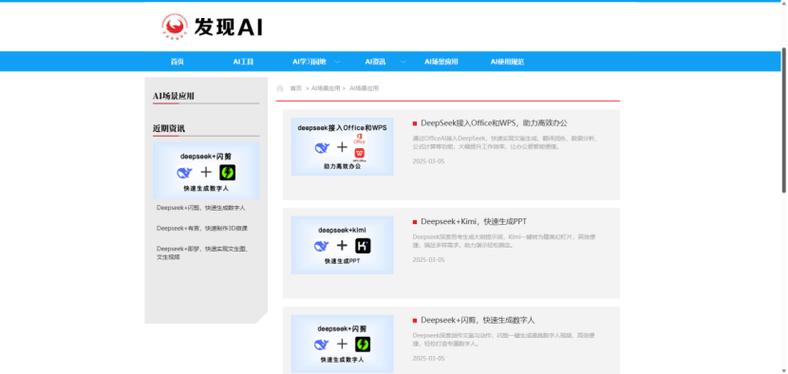Click the 2025-03-05 date of the 闪剪 数字人 article
The width and height of the screenshot is (788, 374).
[x=429, y=358]
